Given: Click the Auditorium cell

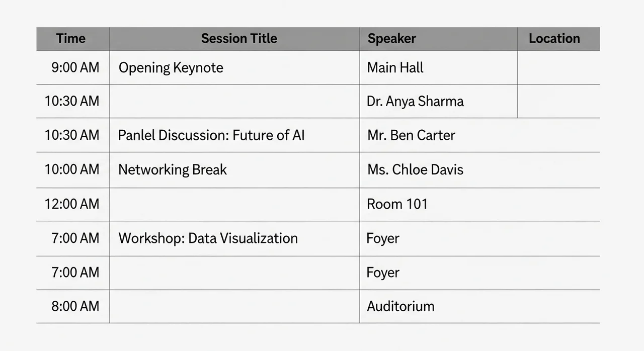Looking at the screenshot, I should (479, 306).
